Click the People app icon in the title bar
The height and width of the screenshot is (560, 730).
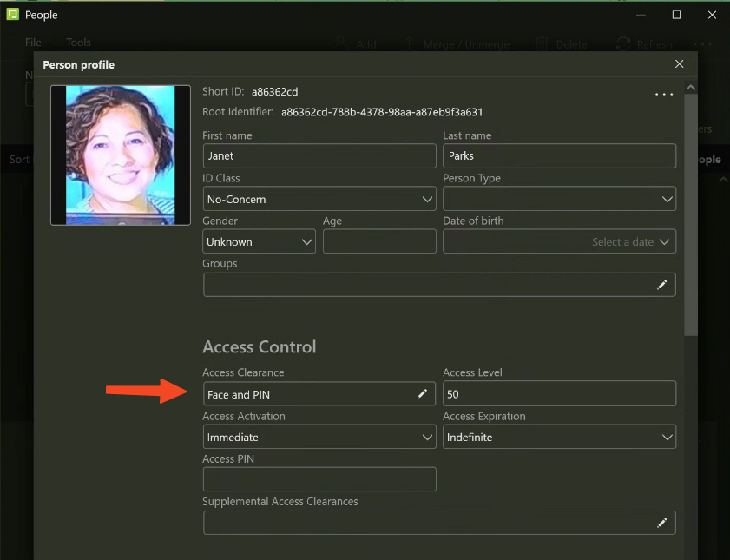point(13,15)
